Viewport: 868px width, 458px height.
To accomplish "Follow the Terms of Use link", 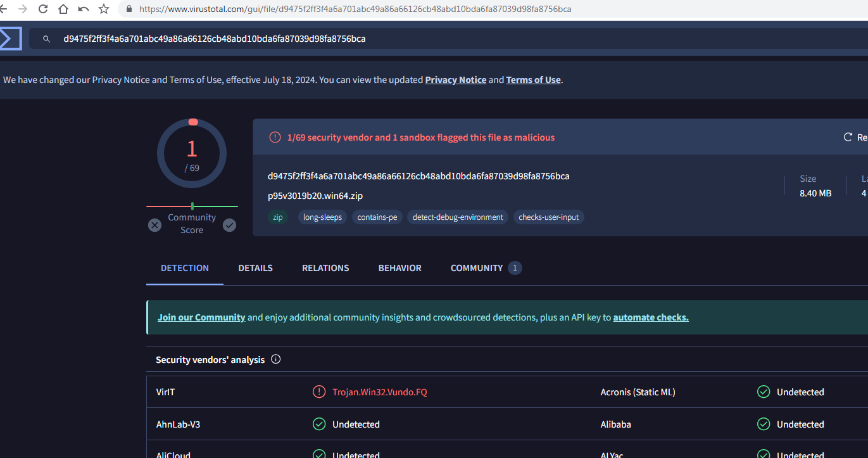I will pos(533,80).
